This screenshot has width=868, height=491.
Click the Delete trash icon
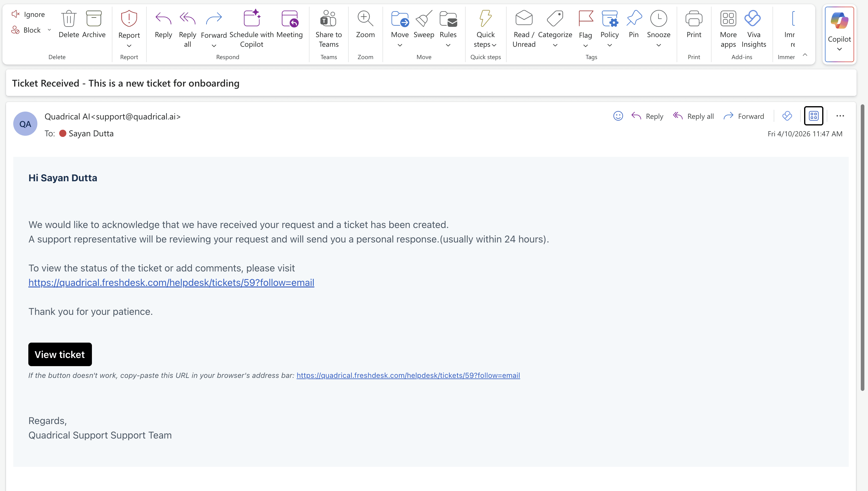69,18
